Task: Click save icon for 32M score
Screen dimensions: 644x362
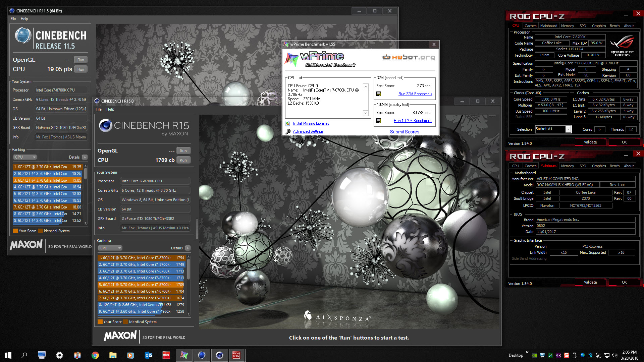Action: [379, 94]
